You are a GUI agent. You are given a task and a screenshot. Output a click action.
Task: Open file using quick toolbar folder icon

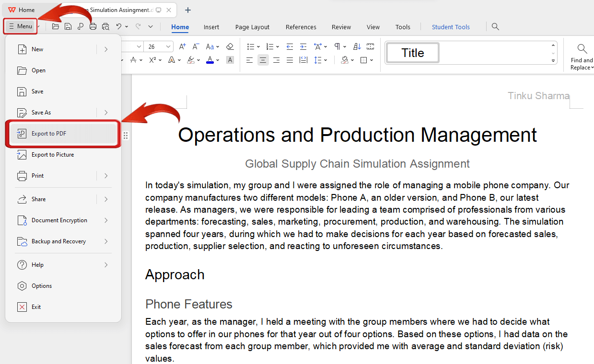point(56,27)
